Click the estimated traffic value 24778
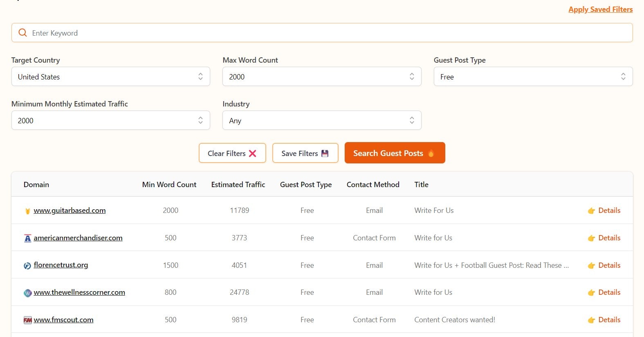The width and height of the screenshot is (644, 337). 240,292
